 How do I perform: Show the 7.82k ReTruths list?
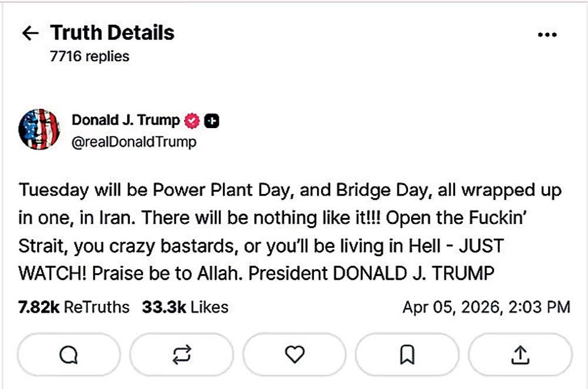pyautogui.click(x=73, y=307)
